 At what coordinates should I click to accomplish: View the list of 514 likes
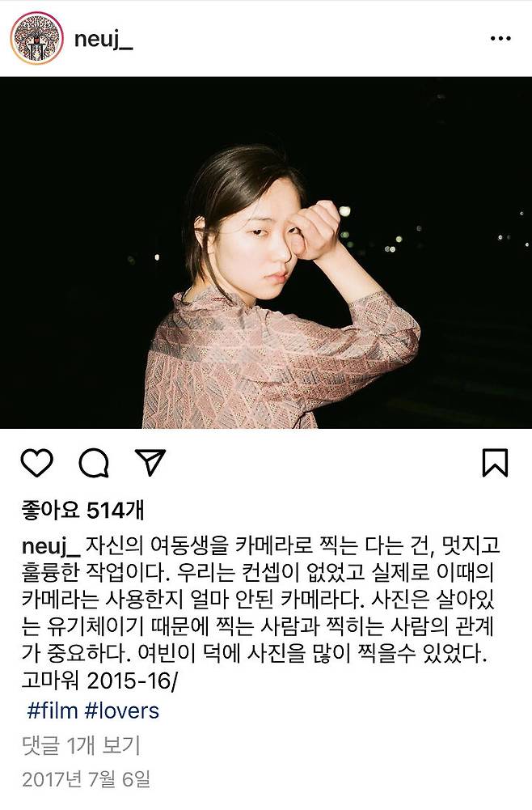(x=82, y=511)
